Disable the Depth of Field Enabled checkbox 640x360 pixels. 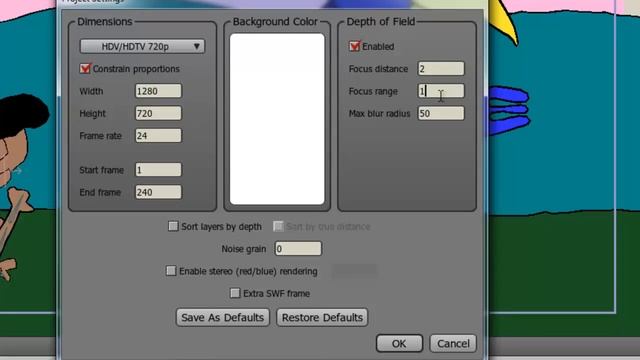pyautogui.click(x=354, y=46)
